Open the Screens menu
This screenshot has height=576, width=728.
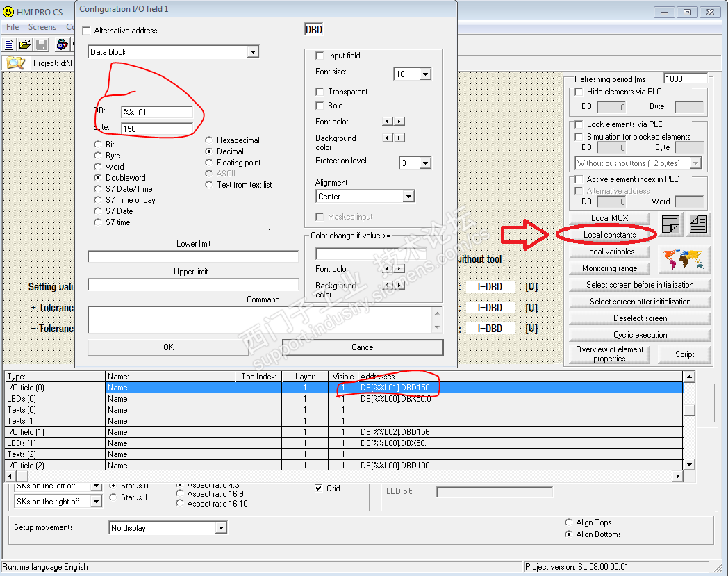click(42, 27)
